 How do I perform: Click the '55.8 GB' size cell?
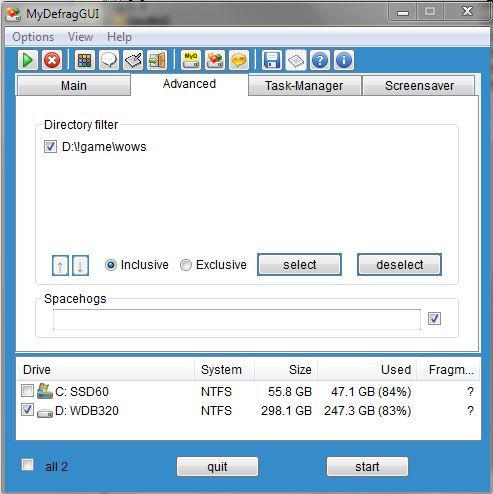(x=290, y=392)
